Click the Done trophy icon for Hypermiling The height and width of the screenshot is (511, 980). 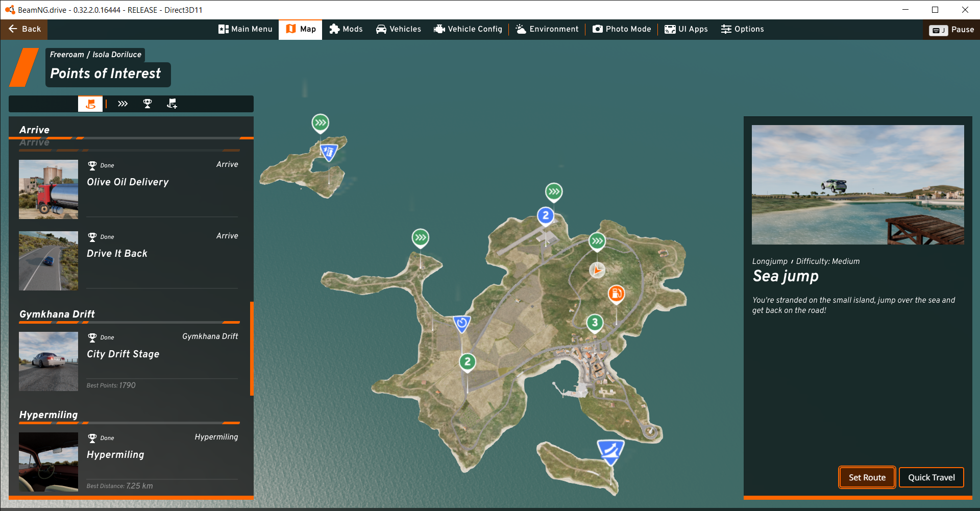coord(92,438)
